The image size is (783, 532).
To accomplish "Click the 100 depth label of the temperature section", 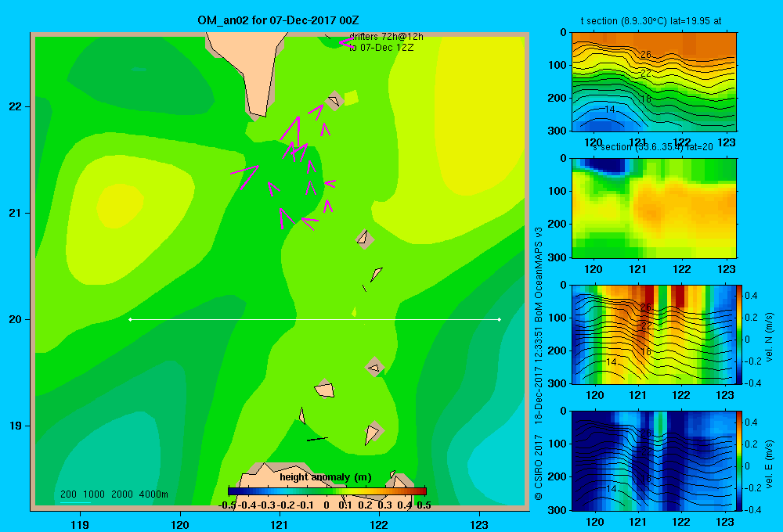I will tap(557, 65).
